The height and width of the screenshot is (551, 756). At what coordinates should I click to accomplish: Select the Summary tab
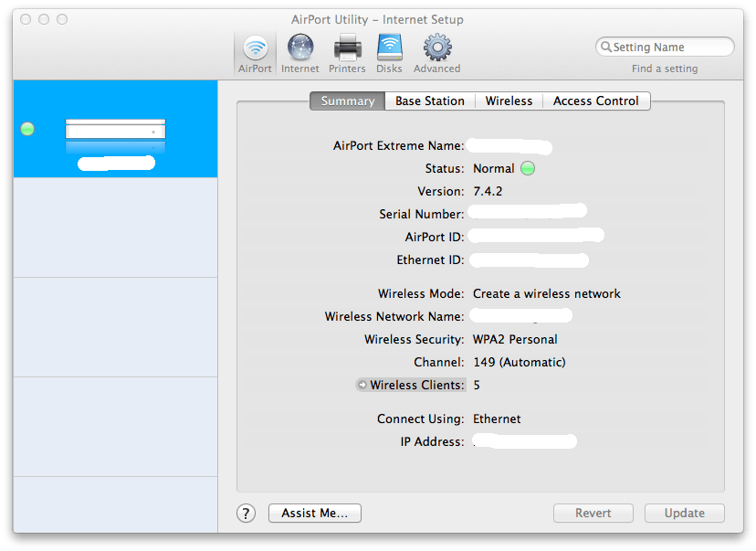(x=346, y=101)
